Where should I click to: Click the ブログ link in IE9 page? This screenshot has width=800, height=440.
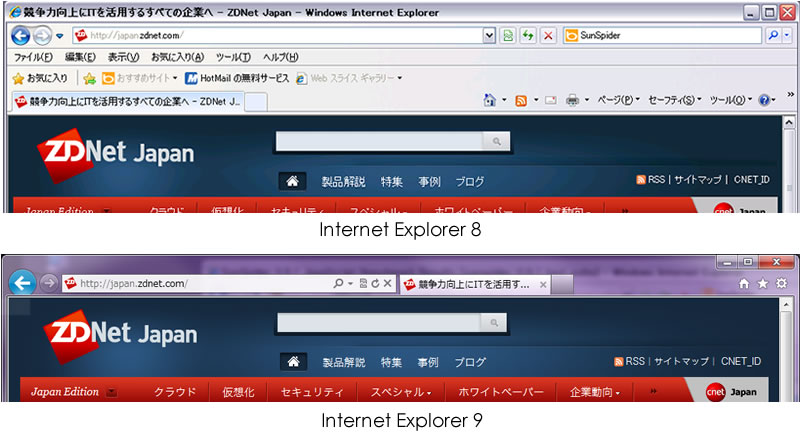pyautogui.click(x=470, y=362)
